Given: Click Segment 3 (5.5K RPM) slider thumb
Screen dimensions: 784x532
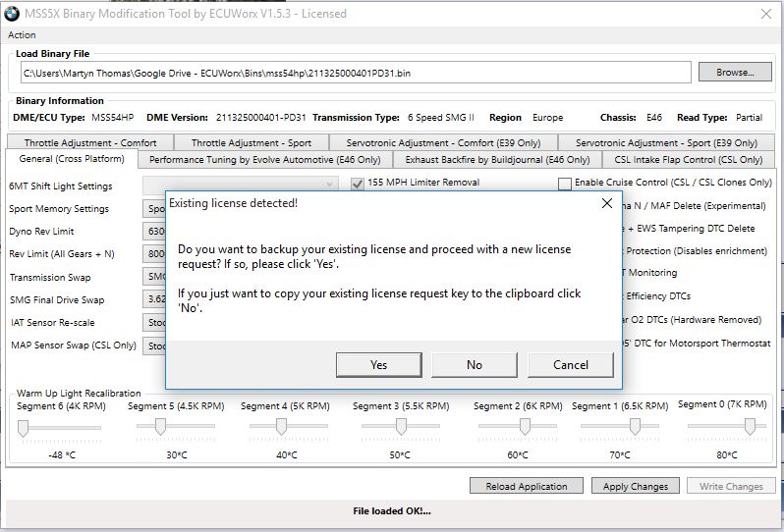Looking at the screenshot, I should pyautogui.click(x=401, y=427).
